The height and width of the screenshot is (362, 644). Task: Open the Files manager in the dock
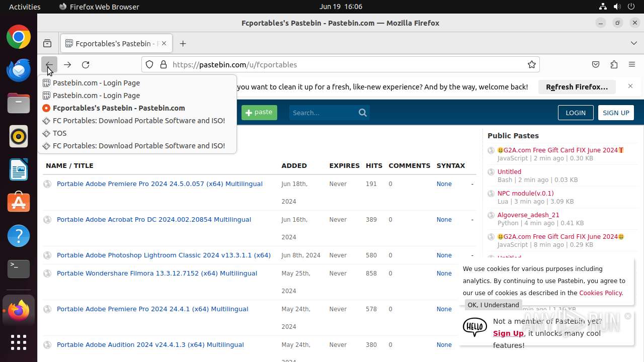[x=19, y=104]
